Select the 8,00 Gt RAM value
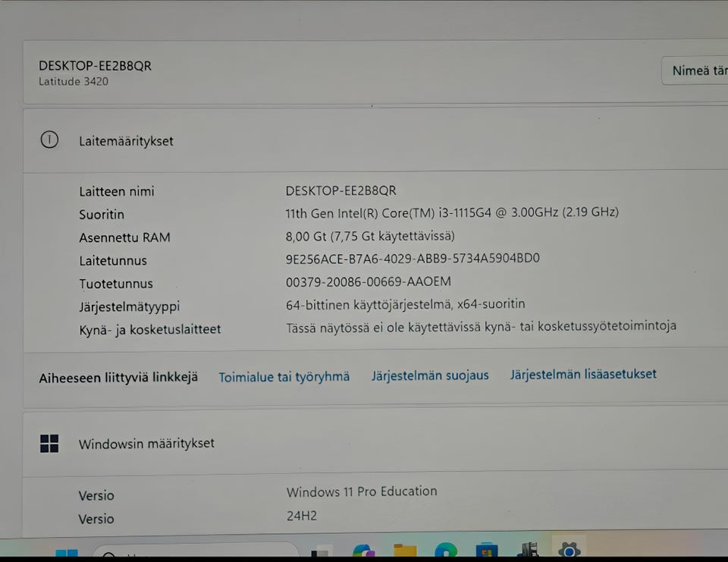The width and height of the screenshot is (728, 562). (x=370, y=236)
